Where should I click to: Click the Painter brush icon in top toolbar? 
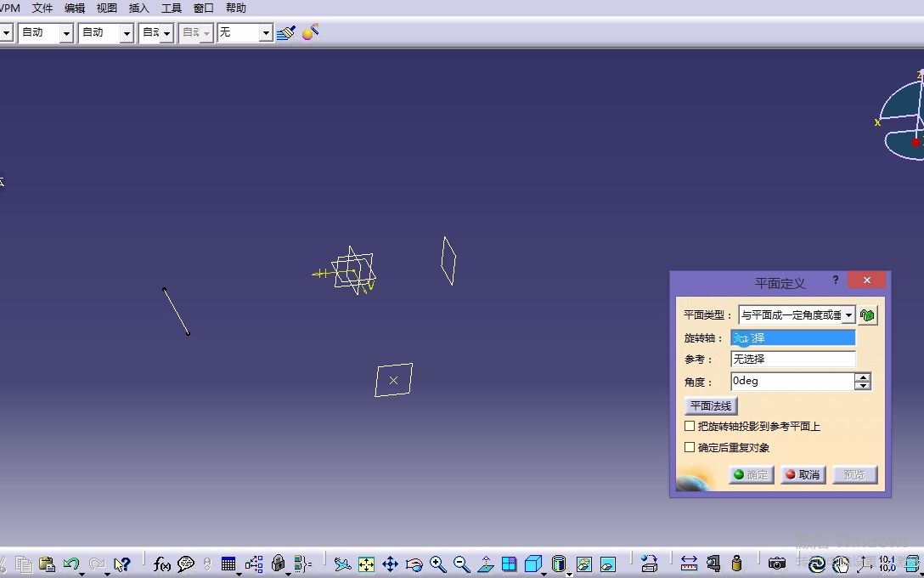click(286, 32)
